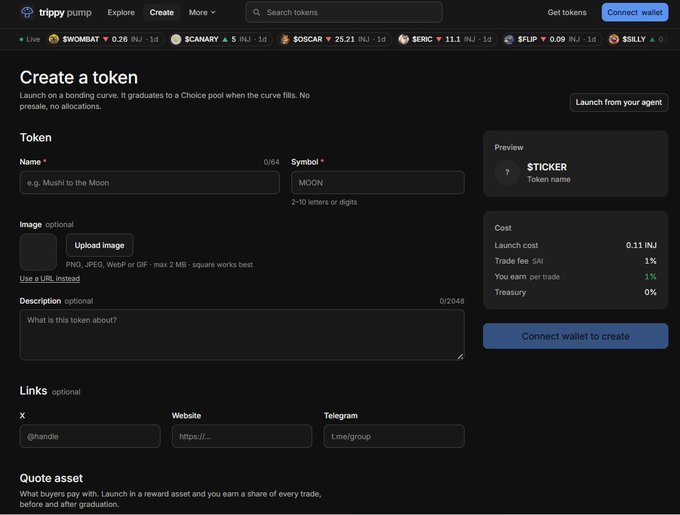Click the 0/64 name counter
The height and width of the screenshot is (515, 680).
point(271,162)
